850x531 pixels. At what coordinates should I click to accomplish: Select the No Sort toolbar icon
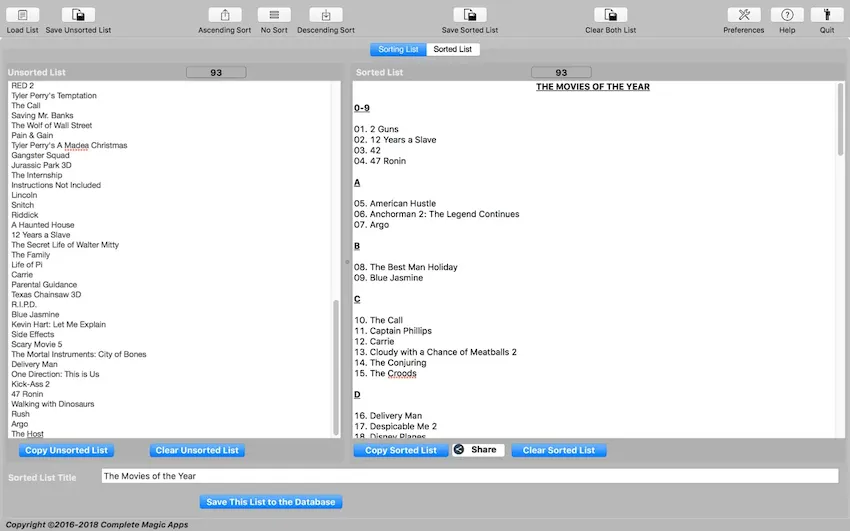click(x=274, y=15)
